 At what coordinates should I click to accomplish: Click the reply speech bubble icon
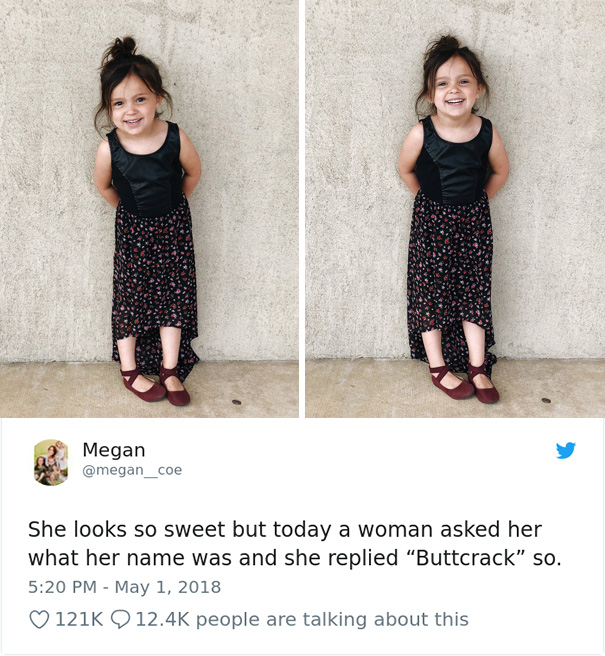(x=120, y=619)
